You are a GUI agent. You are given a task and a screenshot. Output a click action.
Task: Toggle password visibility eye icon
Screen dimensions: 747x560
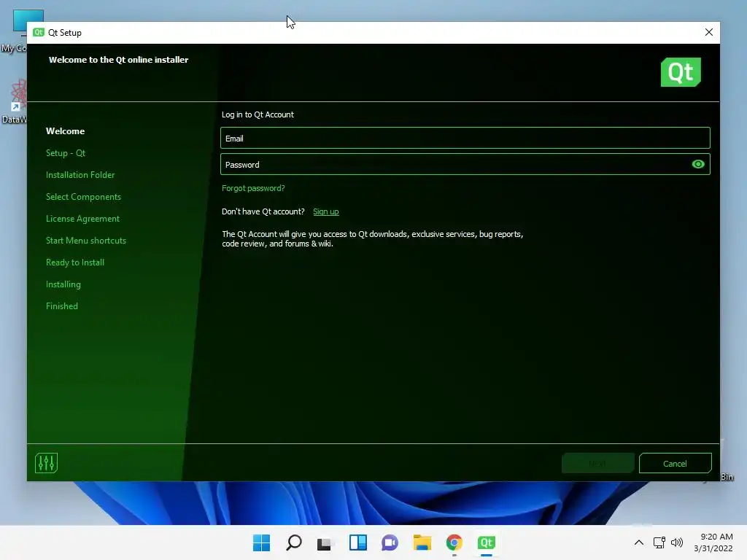point(698,164)
